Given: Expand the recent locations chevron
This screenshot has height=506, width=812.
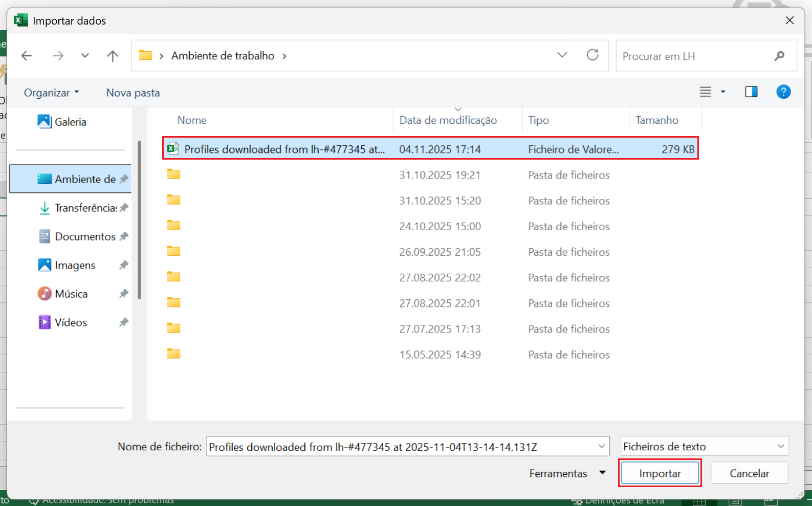Looking at the screenshot, I should pos(85,56).
